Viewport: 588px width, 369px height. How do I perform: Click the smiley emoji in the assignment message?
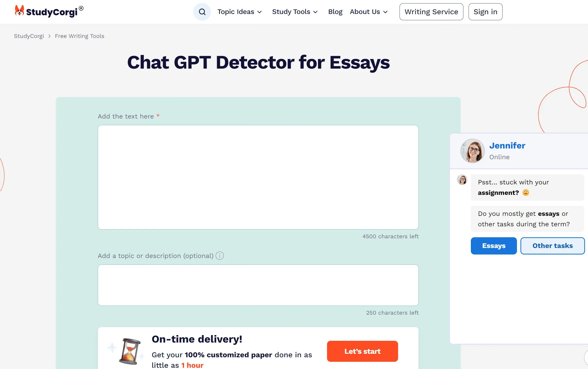(525, 193)
